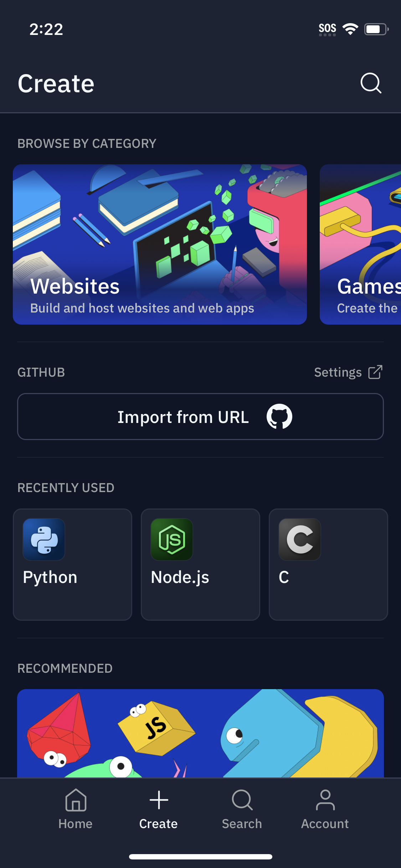The height and width of the screenshot is (868, 401).
Task: Tap the search magnifier in the header
Action: pyautogui.click(x=371, y=83)
